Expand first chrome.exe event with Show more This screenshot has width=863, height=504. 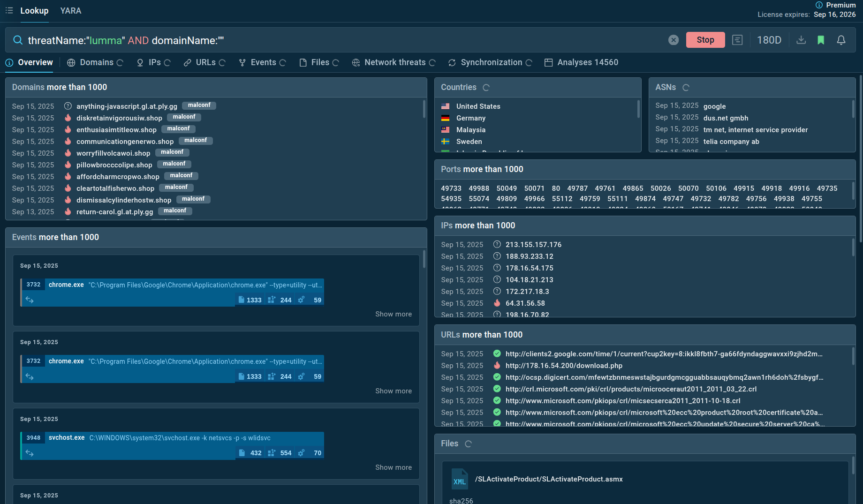(393, 314)
